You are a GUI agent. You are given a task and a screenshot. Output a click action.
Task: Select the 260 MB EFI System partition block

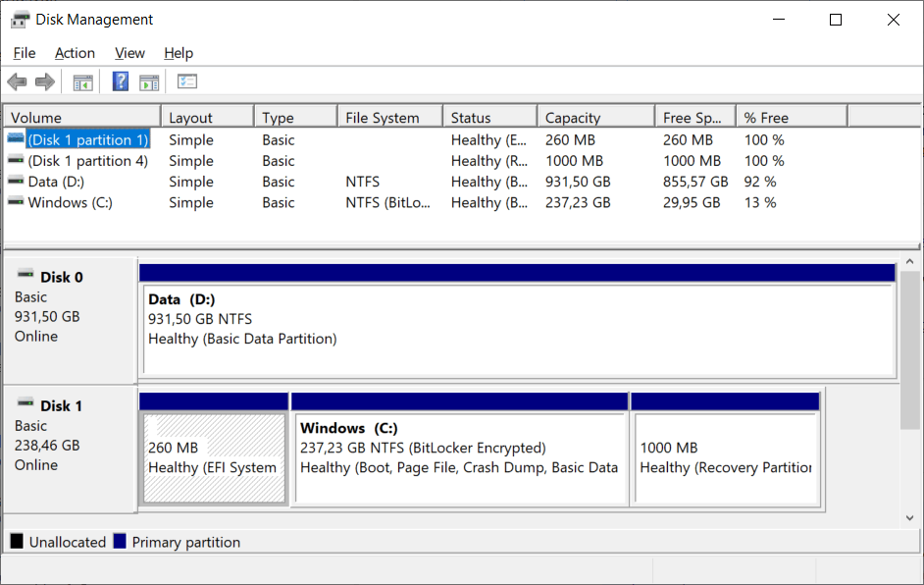pyautogui.click(x=214, y=450)
